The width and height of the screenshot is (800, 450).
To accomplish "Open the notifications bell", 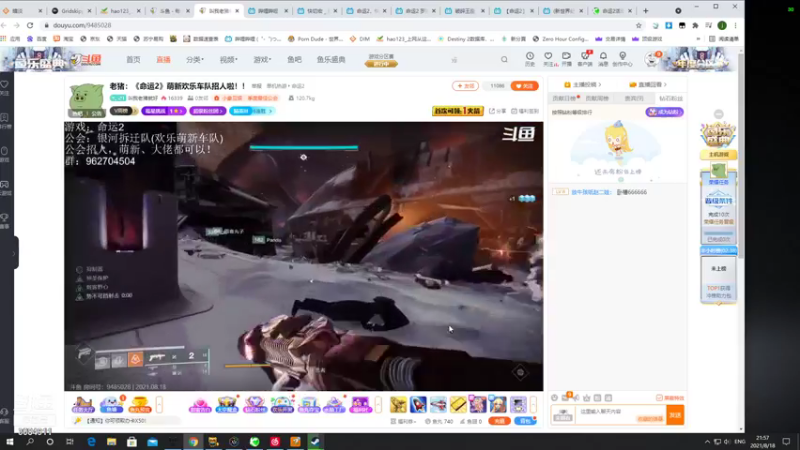I will tap(603, 59).
